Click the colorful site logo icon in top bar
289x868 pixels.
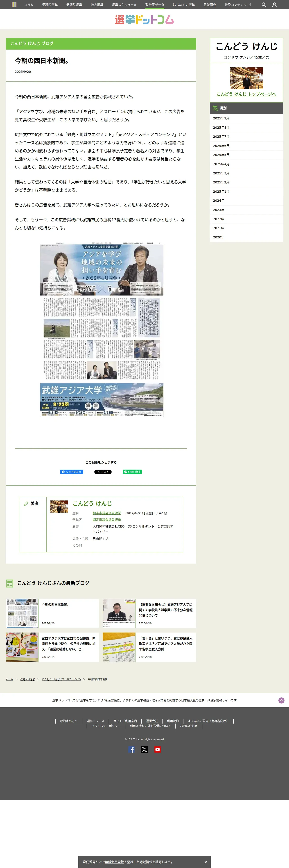point(14,5)
